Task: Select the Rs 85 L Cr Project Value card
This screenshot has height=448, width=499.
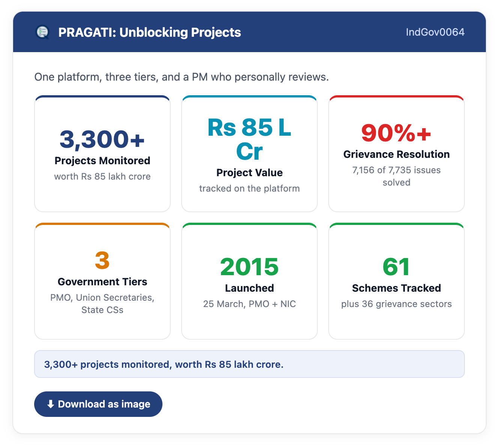Action: (x=249, y=154)
